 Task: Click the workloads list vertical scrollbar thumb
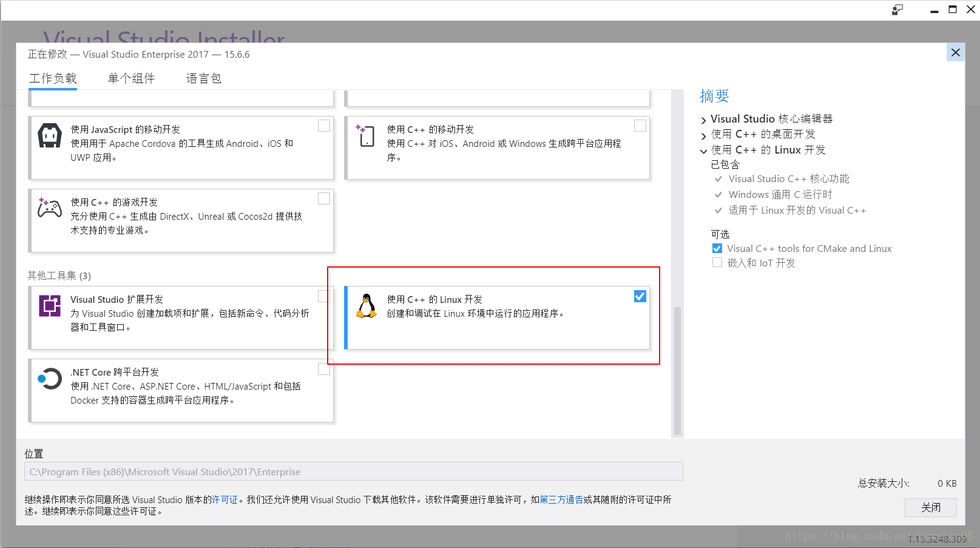pos(677,370)
